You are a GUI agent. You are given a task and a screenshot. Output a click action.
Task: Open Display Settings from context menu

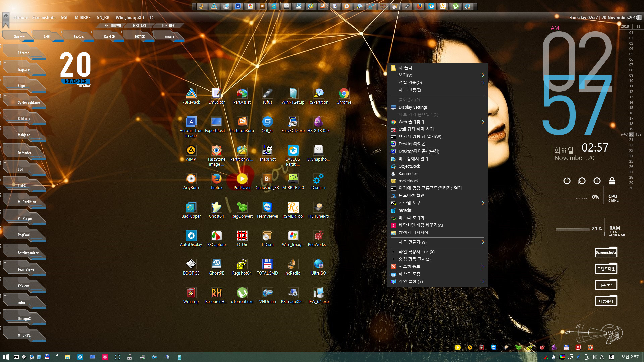pos(437,107)
